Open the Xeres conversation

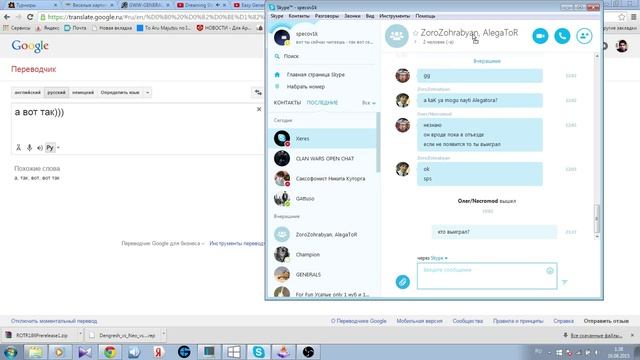click(322, 139)
